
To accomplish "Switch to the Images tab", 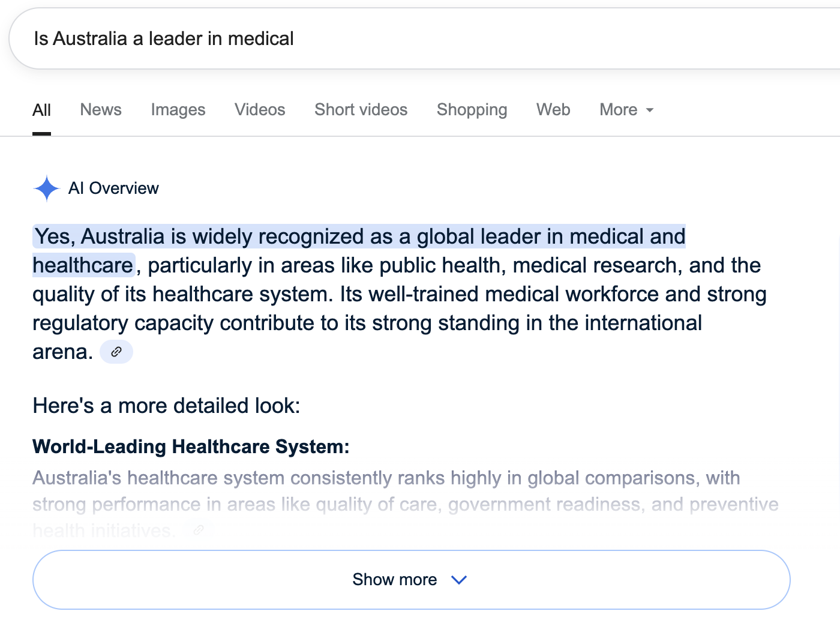I will [178, 110].
